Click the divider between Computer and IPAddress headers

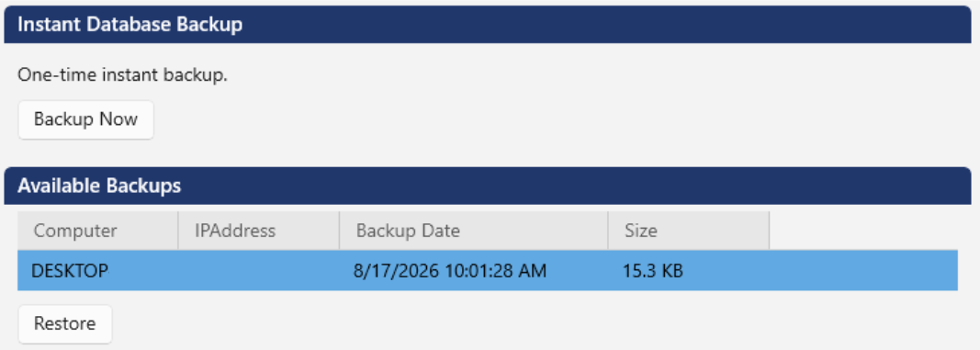pos(178,231)
